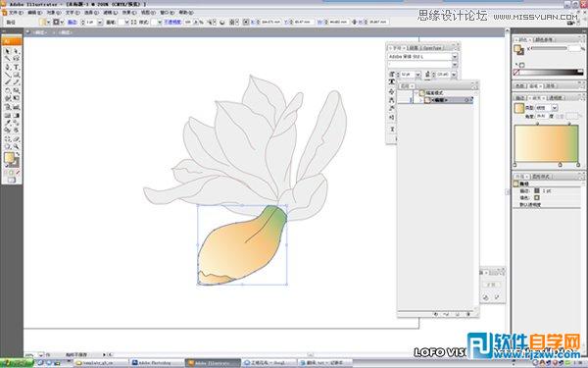This screenshot has height=368, width=588.
Task: Click the blue Opacity link in control bar
Action: click(172, 23)
